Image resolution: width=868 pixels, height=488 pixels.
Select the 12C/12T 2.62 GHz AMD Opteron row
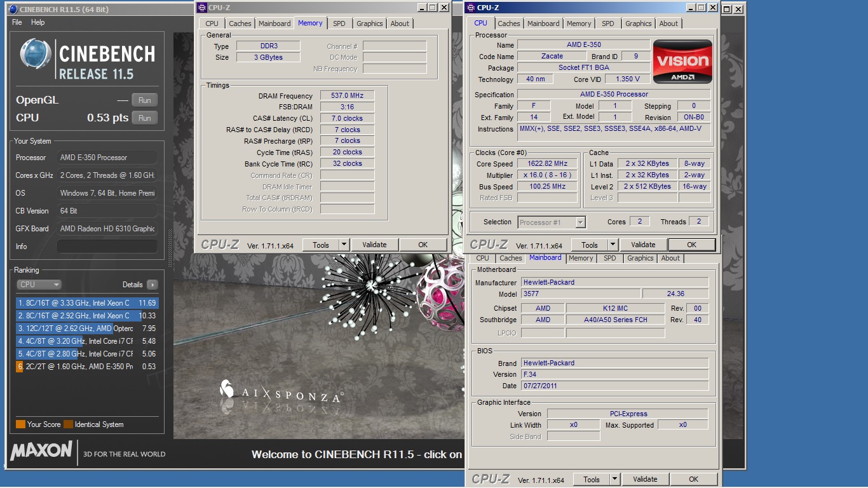coord(87,329)
